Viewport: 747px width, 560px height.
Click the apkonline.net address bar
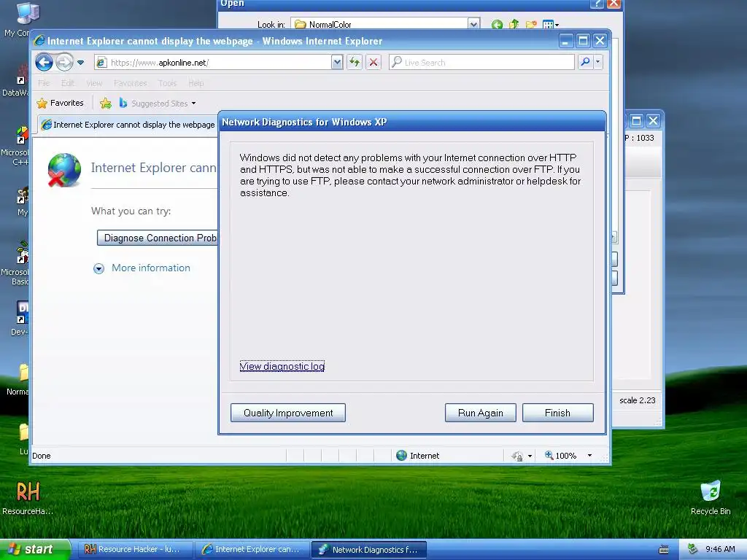213,63
